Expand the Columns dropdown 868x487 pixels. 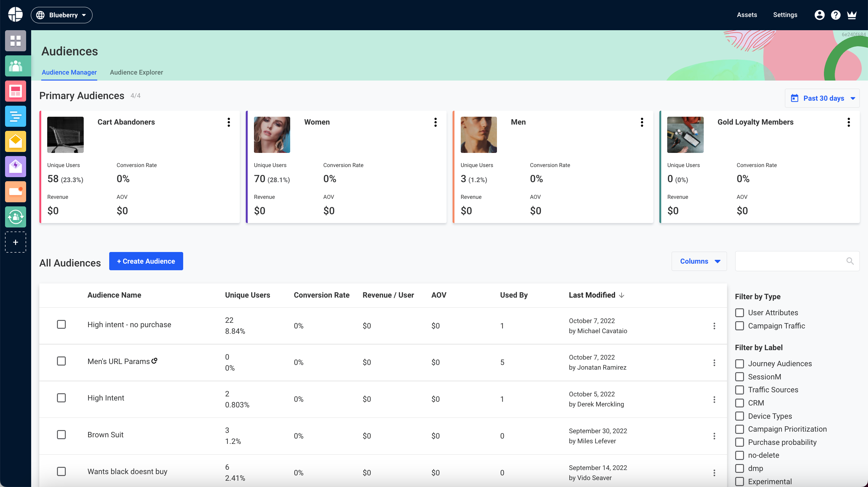699,261
